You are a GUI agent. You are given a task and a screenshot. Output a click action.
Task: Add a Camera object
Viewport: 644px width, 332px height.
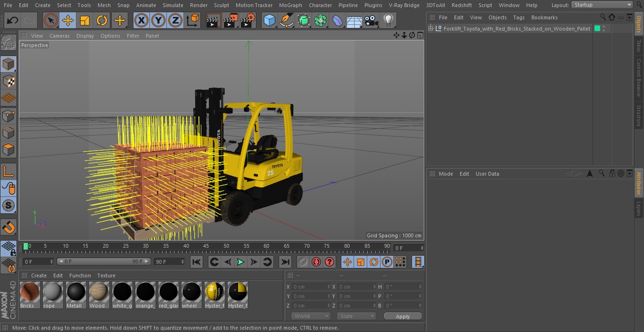[x=372, y=21]
